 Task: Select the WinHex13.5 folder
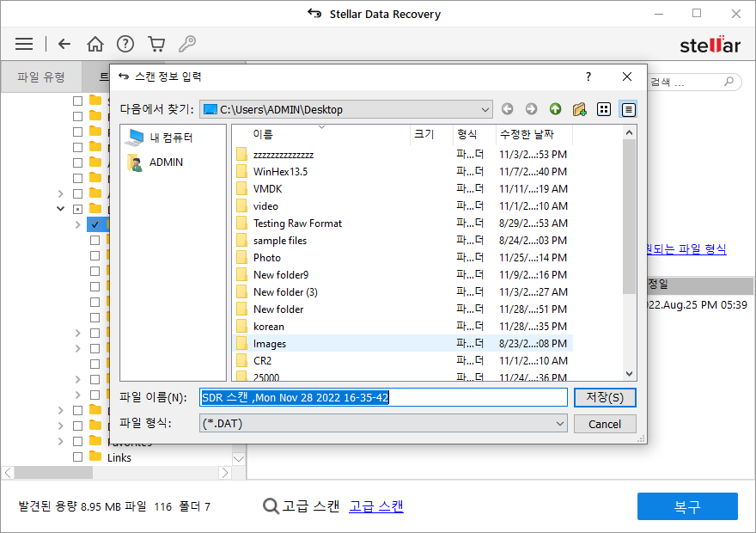(281, 172)
